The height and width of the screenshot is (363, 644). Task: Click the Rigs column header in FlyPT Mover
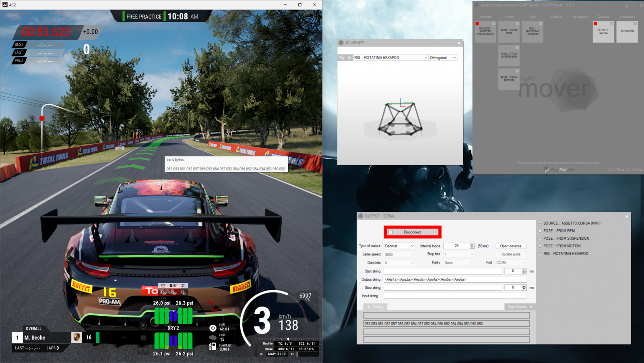point(533,17)
